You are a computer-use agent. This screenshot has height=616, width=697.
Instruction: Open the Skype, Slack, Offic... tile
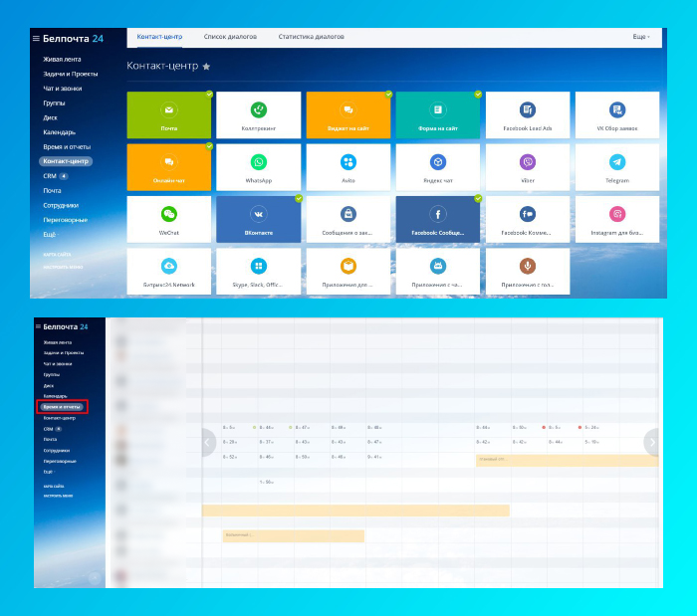258,272
